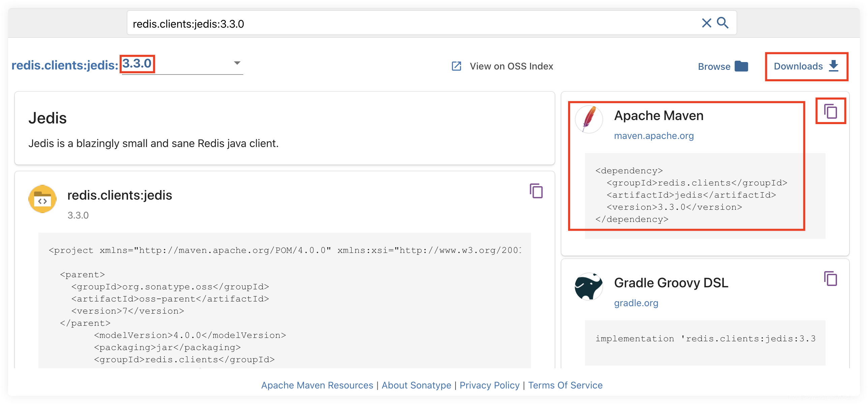This screenshot has width=868, height=404.
Task: Click the Gradle elephant logo
Action: point(589,287)
